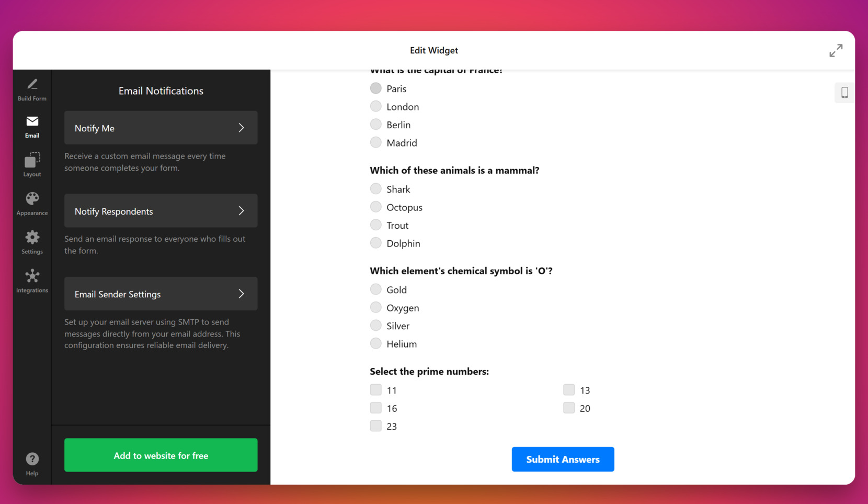Select the Paris radio button

tap(375, 88)
